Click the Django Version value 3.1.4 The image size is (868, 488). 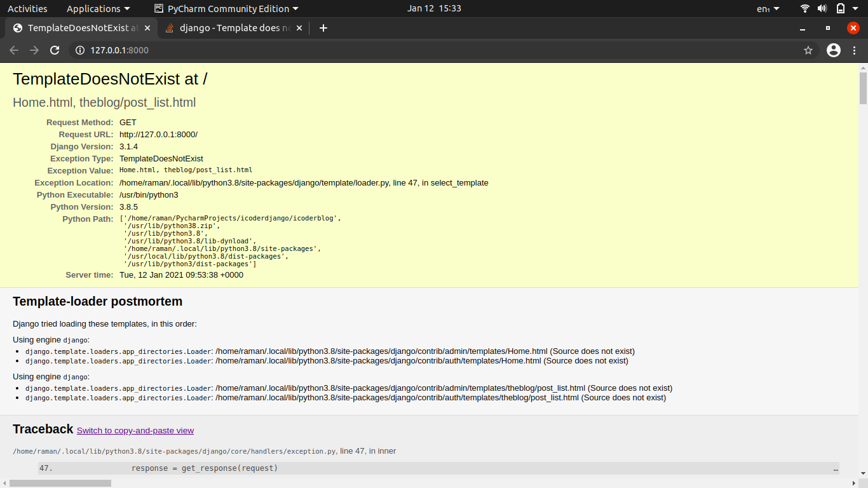click(128, 146)
